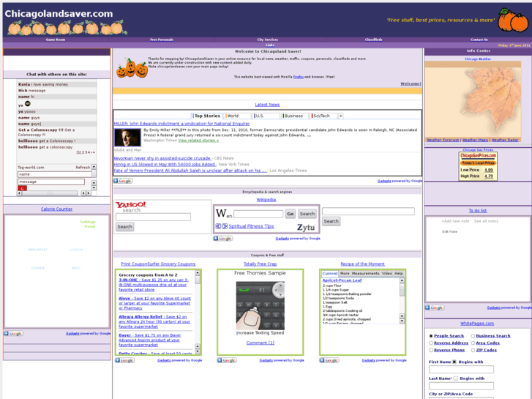532x399 pixels.
Task: Select the Area Codes radio button
Action: click(x=473, y=343)
